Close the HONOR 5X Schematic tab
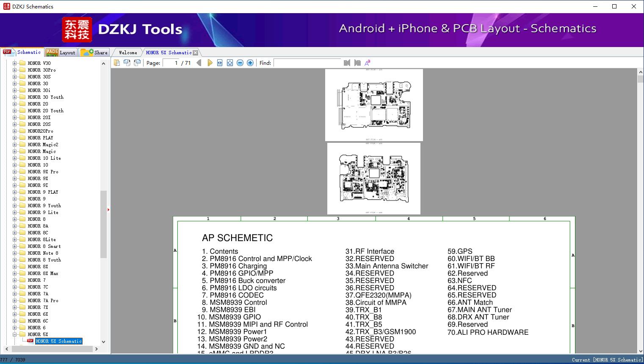644x364 pixels. click(x=195, y=53)
